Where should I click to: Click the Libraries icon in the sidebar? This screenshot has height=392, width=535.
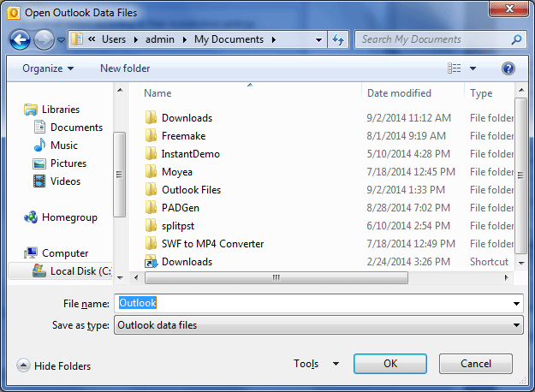click(x=31, y=110)
